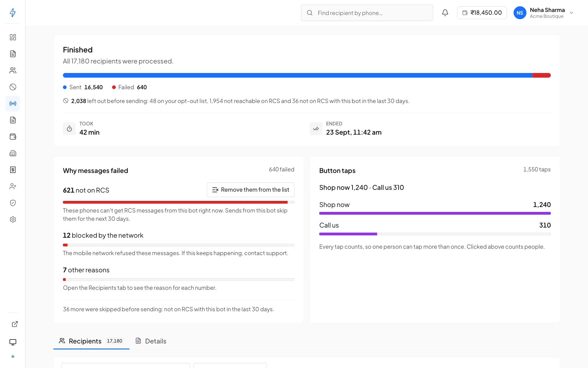Image resolution: width=588 pixels, height=368 pixels.
Task: Click the double-check icon beside ENDED
Action: [x=316, y=129]
